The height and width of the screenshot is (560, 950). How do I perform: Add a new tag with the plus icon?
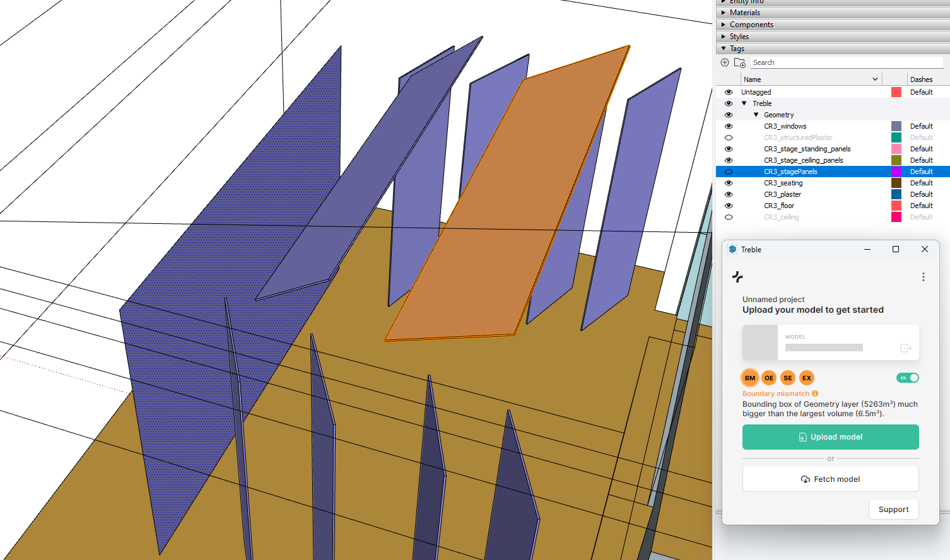click(x=725, y=62)
